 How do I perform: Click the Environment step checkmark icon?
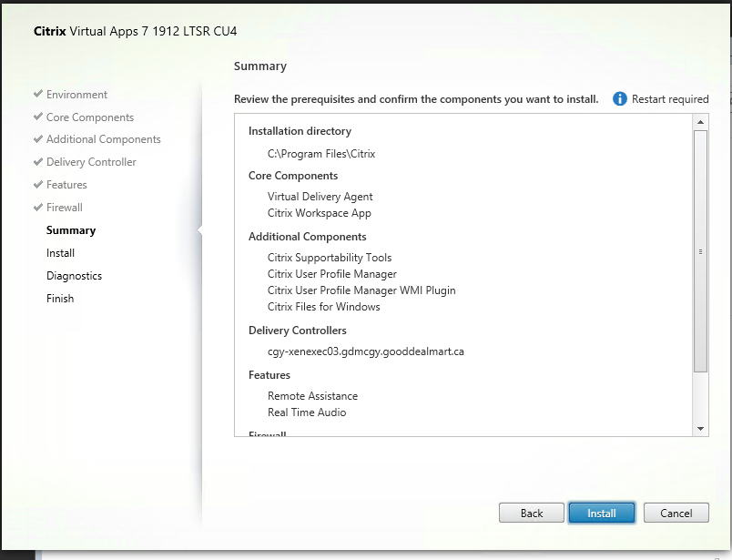pos(38,94)
